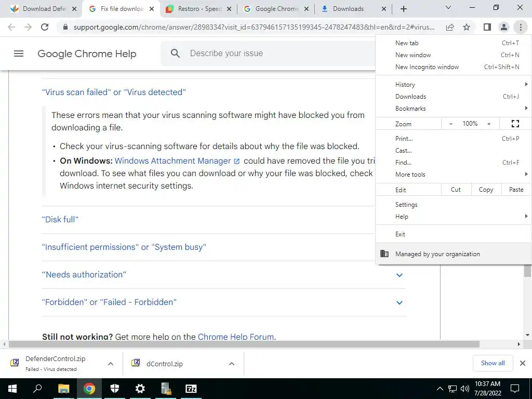The width and height of the screenshot is (532, 399).
Task: Expand the Bookmarks submenu
Action: point(454,109)
